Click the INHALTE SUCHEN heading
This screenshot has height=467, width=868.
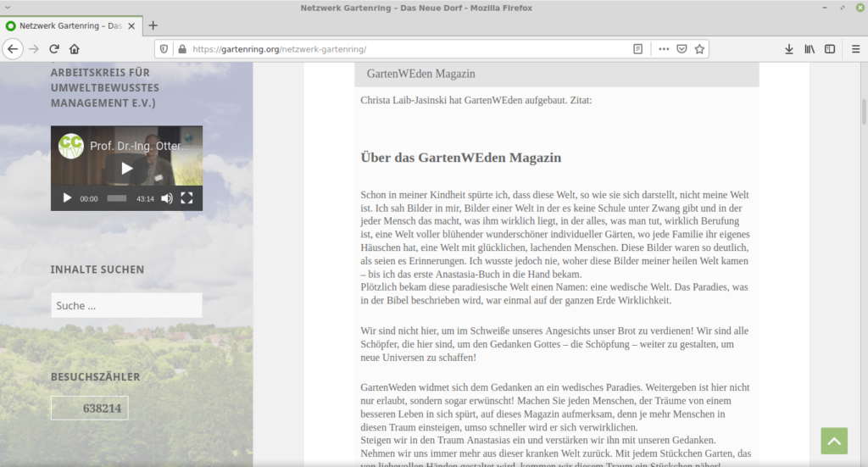click(x=97, y=270)
